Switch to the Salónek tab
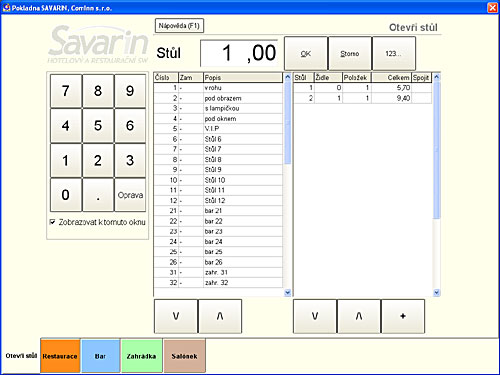 [184, 356]
